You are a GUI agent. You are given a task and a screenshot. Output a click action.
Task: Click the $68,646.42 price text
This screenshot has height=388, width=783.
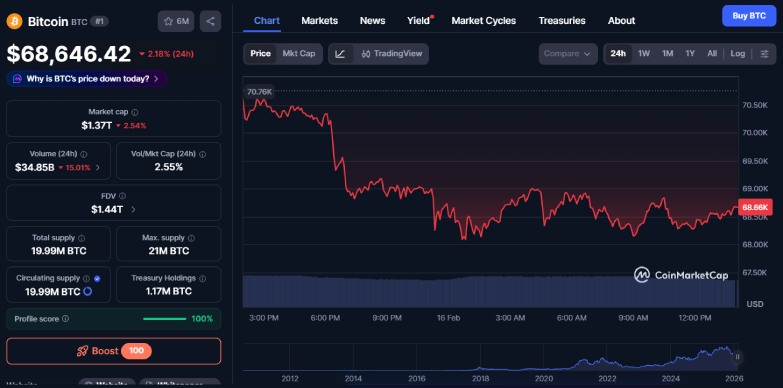click(x=69, y=54)
